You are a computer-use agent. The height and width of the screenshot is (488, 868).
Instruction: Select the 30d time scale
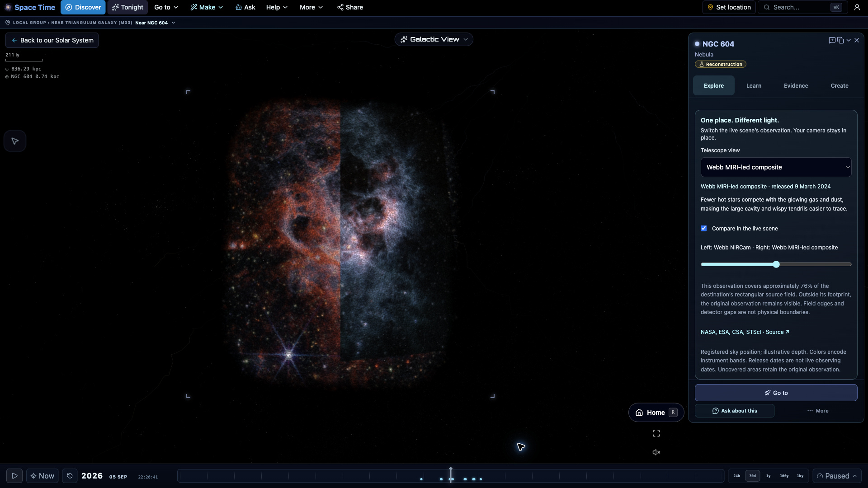[753, 476]
